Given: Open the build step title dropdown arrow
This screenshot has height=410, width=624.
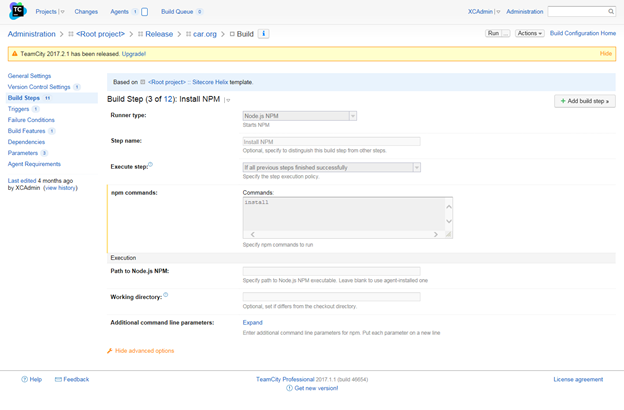Looking at the screenshot, I should coord(228,100).
